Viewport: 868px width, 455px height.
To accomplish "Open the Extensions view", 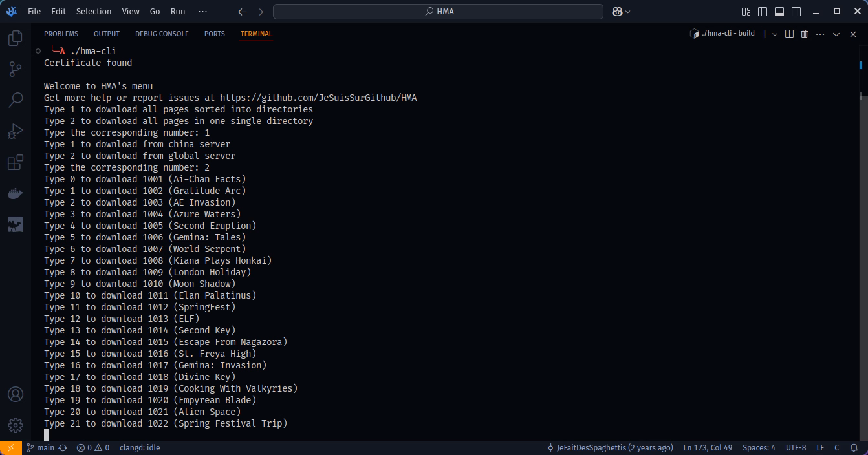I will coord(15,162).
